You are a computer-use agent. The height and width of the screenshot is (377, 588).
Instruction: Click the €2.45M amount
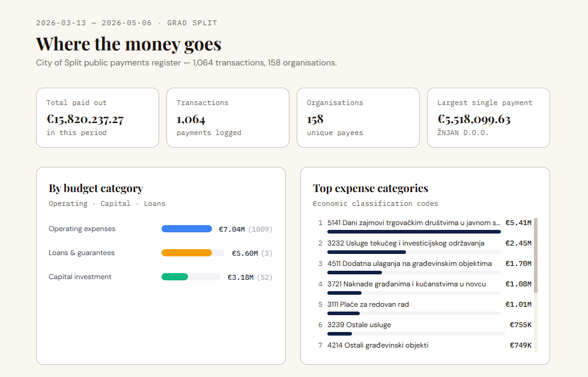(x=518, y=243)
